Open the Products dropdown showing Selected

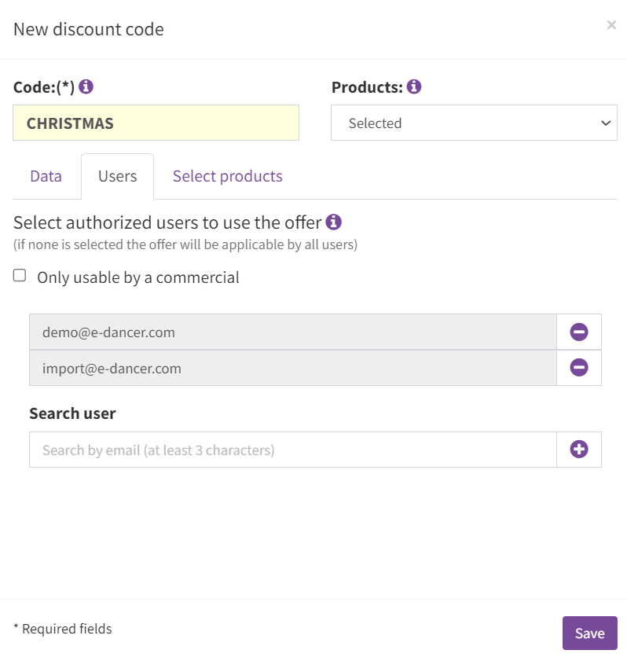(x=474, y=123)
